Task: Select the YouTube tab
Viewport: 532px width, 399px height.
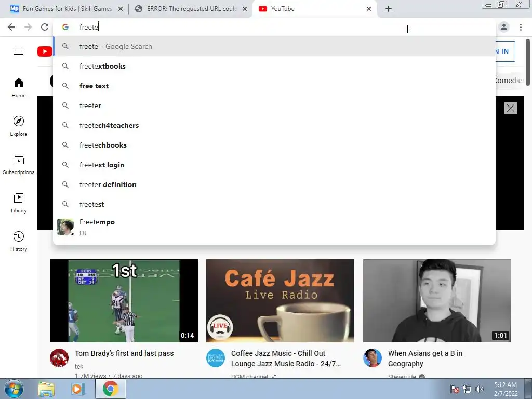Action: pyautogui.click(x=314, y=9)
